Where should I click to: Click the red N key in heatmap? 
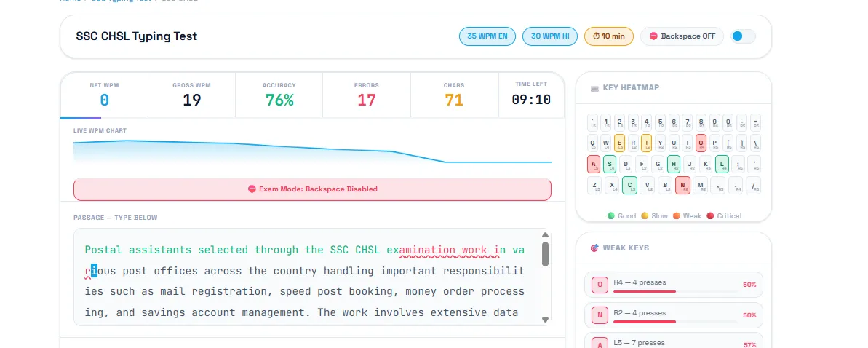point(682,186)
